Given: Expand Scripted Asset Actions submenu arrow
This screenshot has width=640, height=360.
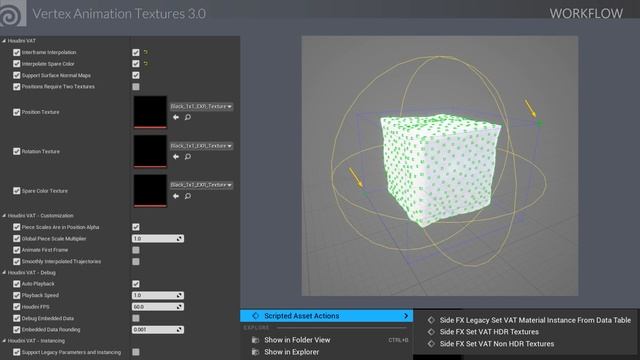Looking at the screenshot, I should tap(406, 316).
